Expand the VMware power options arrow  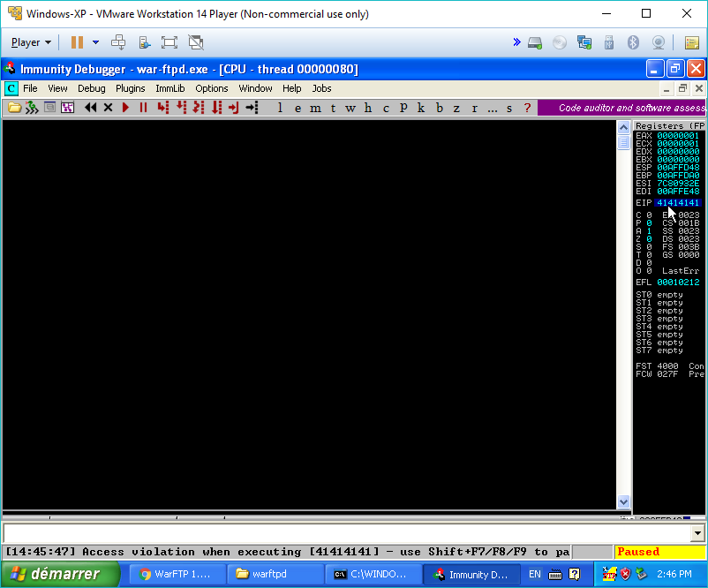point(95,42)
